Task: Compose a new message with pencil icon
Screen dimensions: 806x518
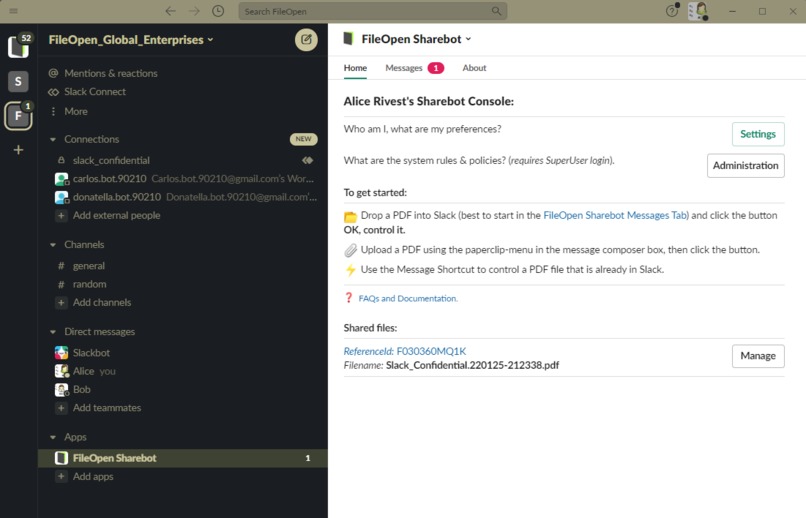Action: point(306,40)
